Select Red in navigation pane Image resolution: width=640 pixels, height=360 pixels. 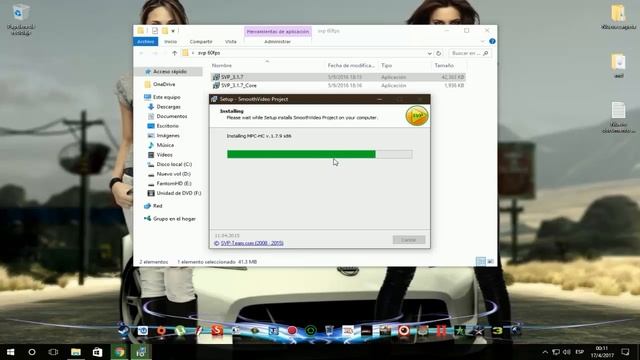tap(157, 206)
